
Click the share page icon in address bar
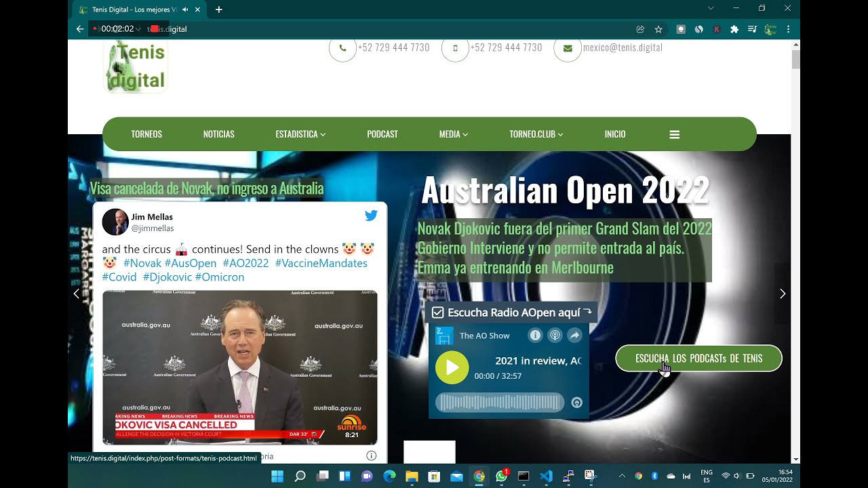[x=640, y=29]
